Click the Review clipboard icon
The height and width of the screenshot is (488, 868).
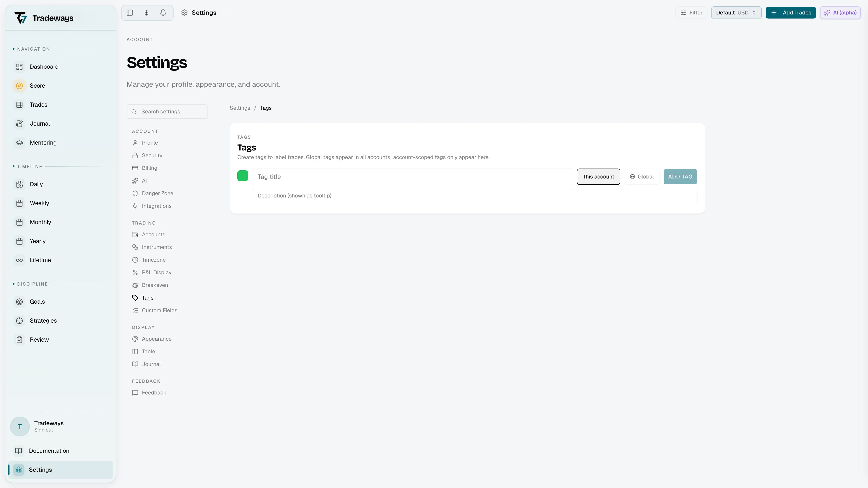point(19,340)
